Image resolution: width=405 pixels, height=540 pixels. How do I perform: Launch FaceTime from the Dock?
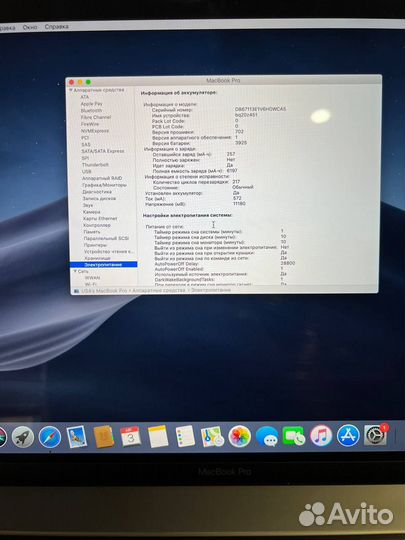point(293,436)
